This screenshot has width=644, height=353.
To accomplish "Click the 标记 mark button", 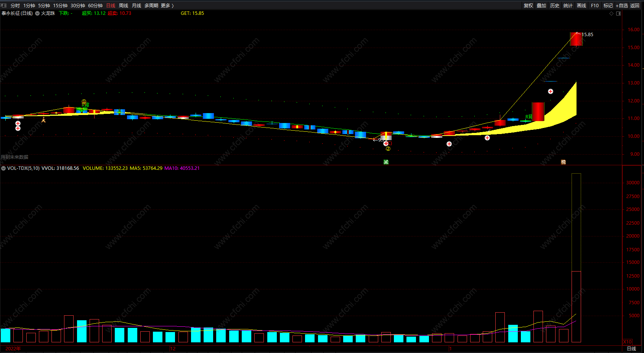I will [608, 6].
